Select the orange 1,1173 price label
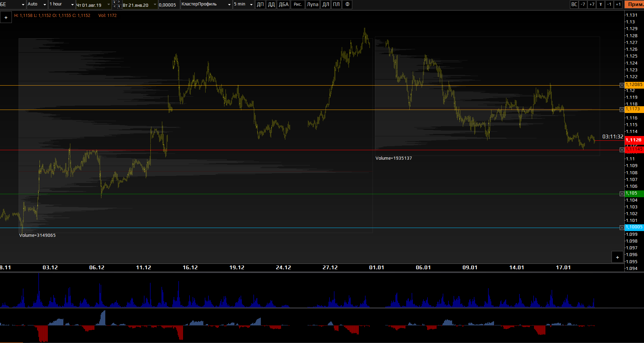This screenshot has width=644, height=343. pos(634,109)
